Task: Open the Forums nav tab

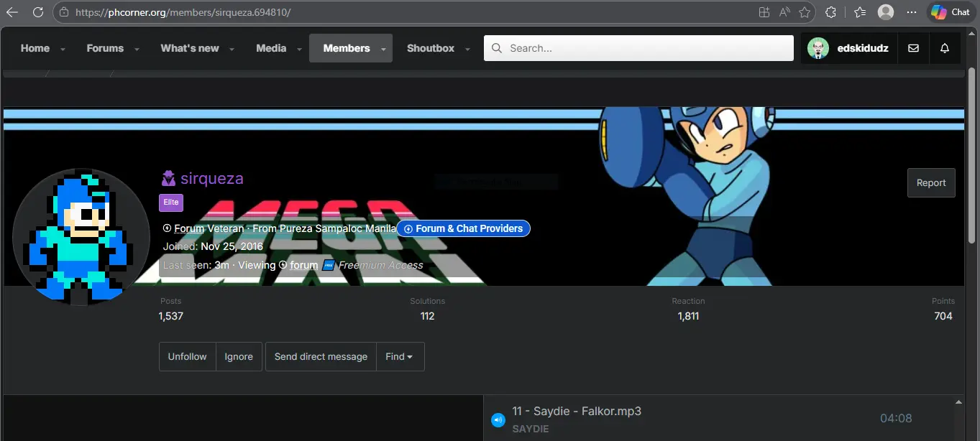Action: pyautogui.click(x=105, y=48)
